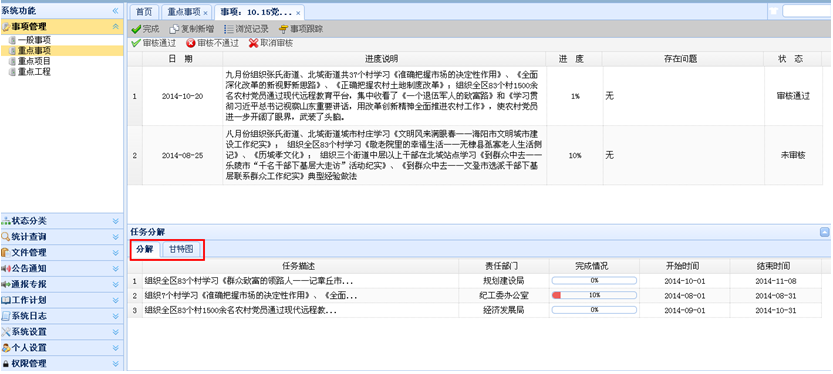Collapse the 事项管理 section

[x=115, y=27]
